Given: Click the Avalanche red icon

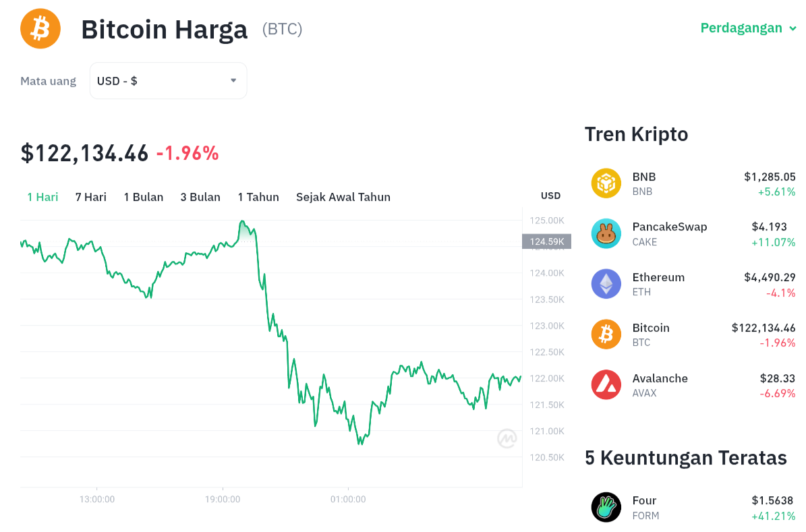Looking at the screenshot, I should (x=606, y=385).
